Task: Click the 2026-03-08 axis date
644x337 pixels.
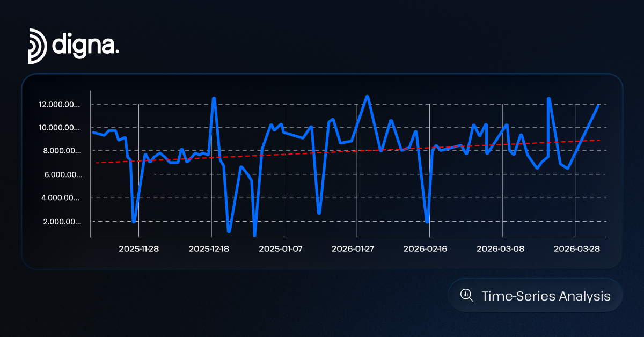Action: pos(498,249)
